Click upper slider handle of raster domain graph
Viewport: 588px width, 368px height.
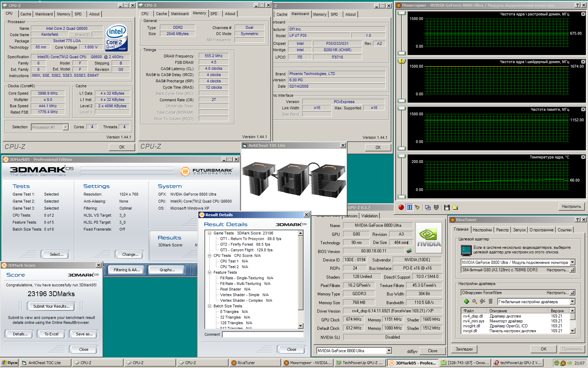click(x=402, y=13)
